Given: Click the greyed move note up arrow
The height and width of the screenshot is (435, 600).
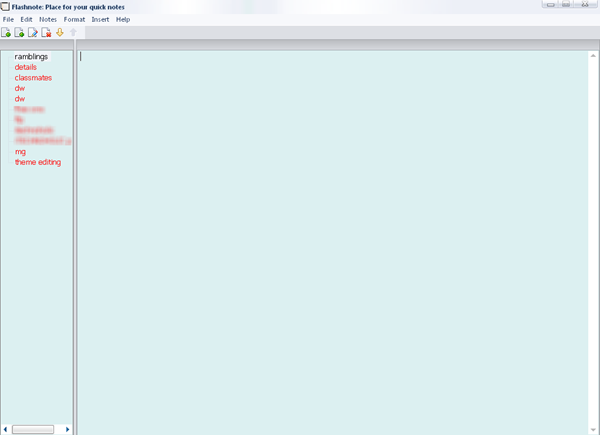Looking at the screenshot, I should click(73, 32).
